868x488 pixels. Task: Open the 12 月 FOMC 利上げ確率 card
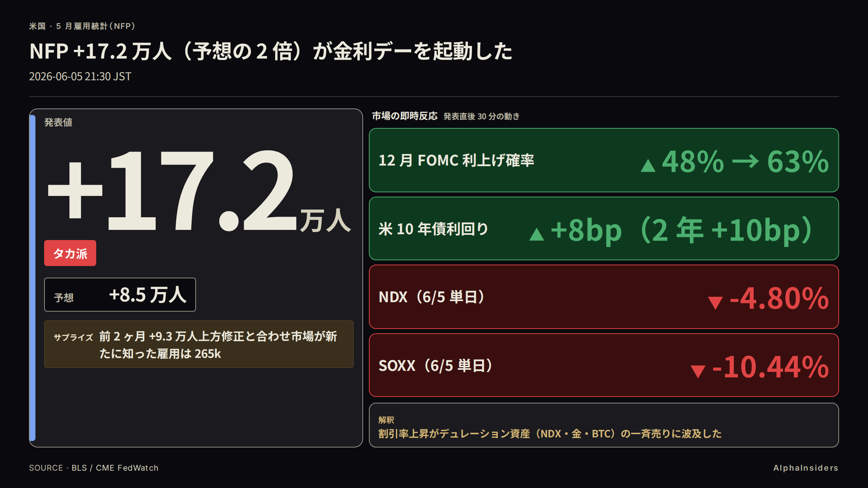tap(604, 160)
